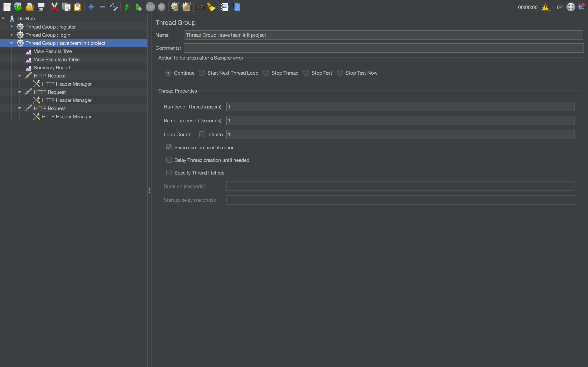Click the vertical pane divider handle
The height and width of the screenshot is (367, 588).
point(149,191)
